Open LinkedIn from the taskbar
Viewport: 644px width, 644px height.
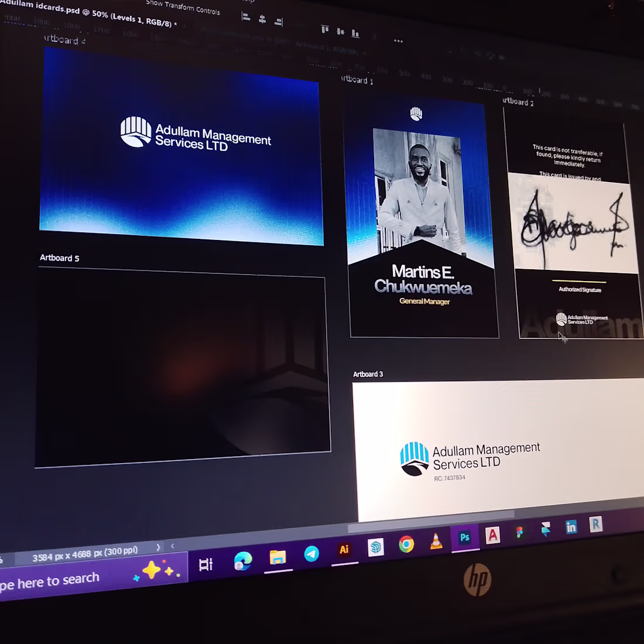coord(571,526)
